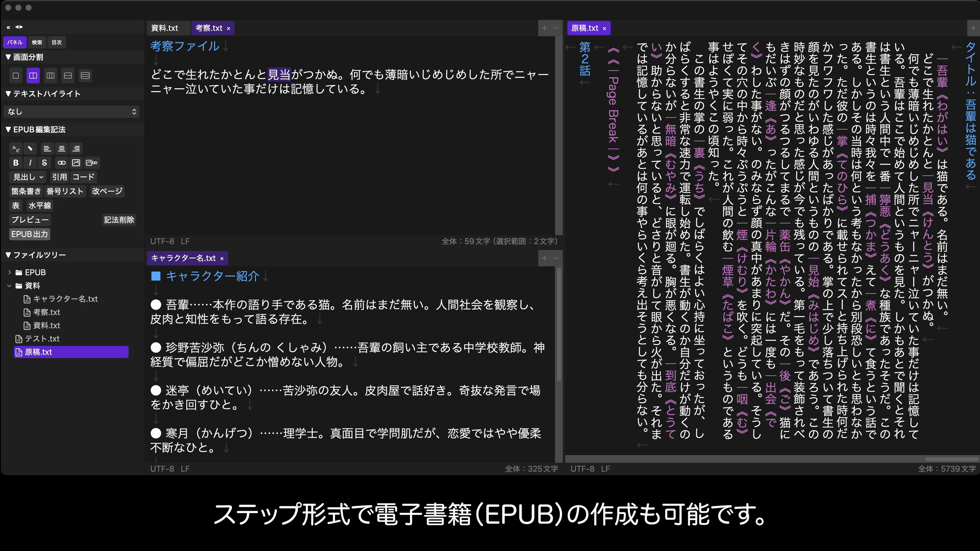Insert an image with picture icon
The image size is (980, 551).
pos(76,163)
